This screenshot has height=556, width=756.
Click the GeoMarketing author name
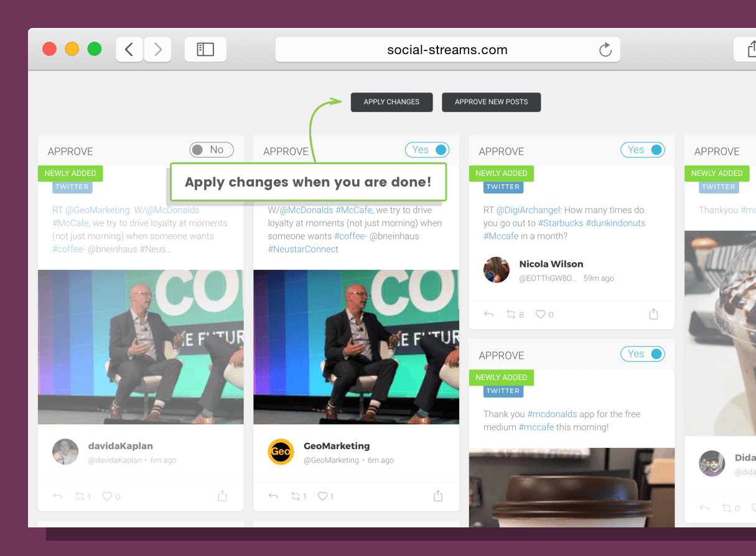337,446
